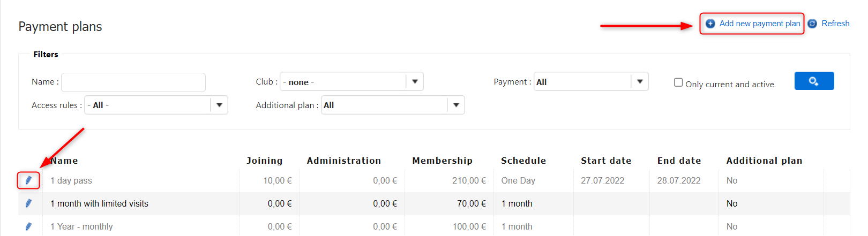Image resolution: width=868 pixels, height=236 pixels.
Task: Click the Start date column header
Action: click(606, 161)
